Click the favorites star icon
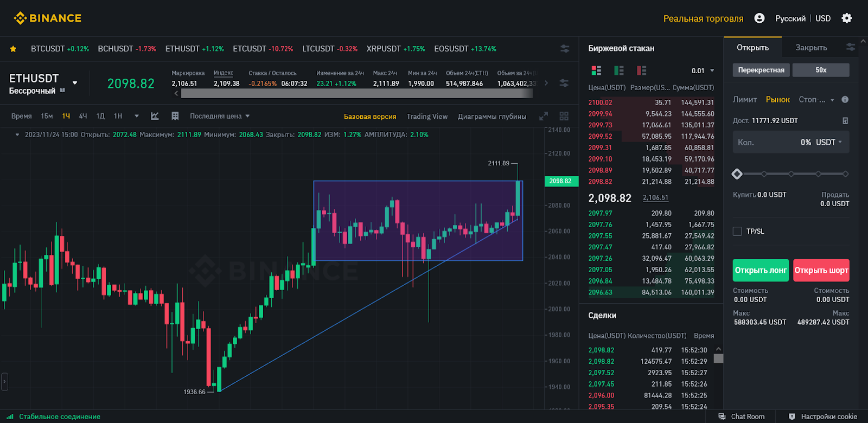The image size is (868, 423). click(13, 49)
